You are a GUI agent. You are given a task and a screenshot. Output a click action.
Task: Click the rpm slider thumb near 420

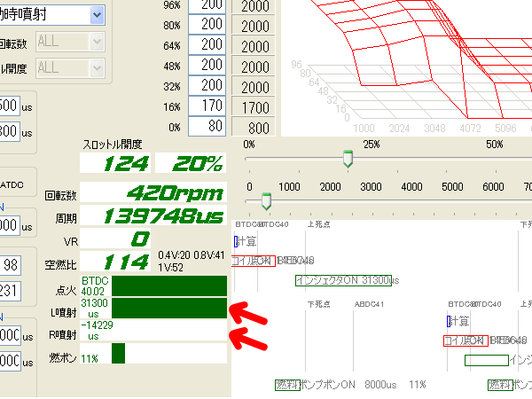pyautogui.click(x=266, y=201)
